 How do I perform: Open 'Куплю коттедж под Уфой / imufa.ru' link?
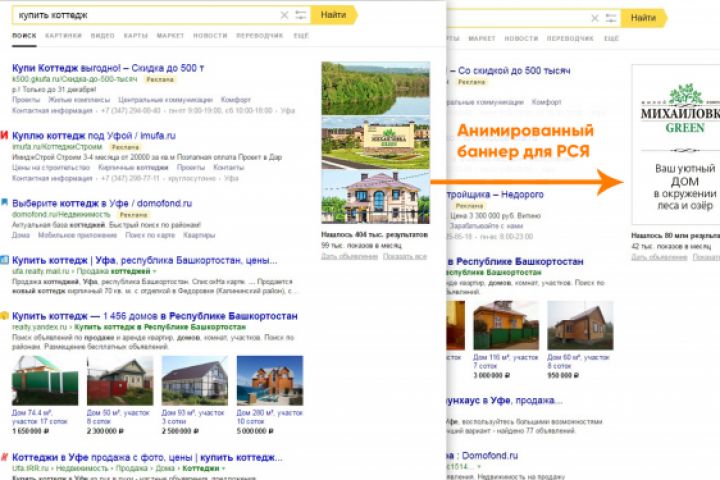coord(94,136)
